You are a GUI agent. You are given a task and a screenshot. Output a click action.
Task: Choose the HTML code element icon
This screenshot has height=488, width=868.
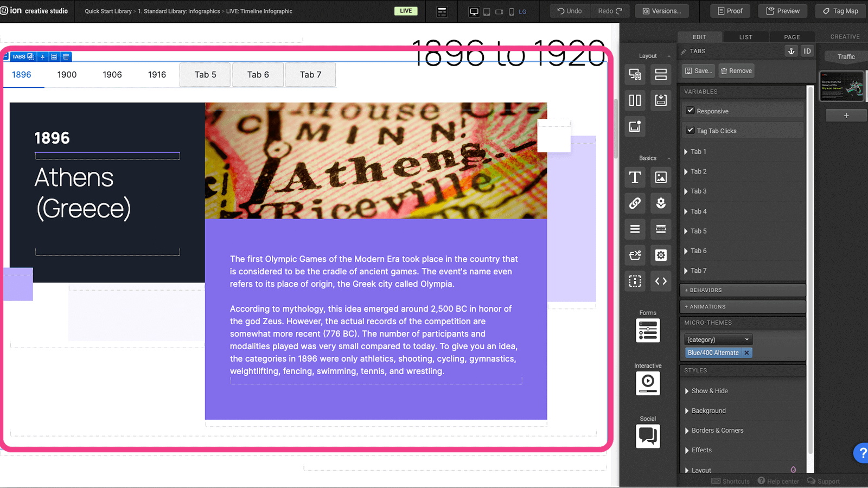pyautogui.click(x=661, y=281)
